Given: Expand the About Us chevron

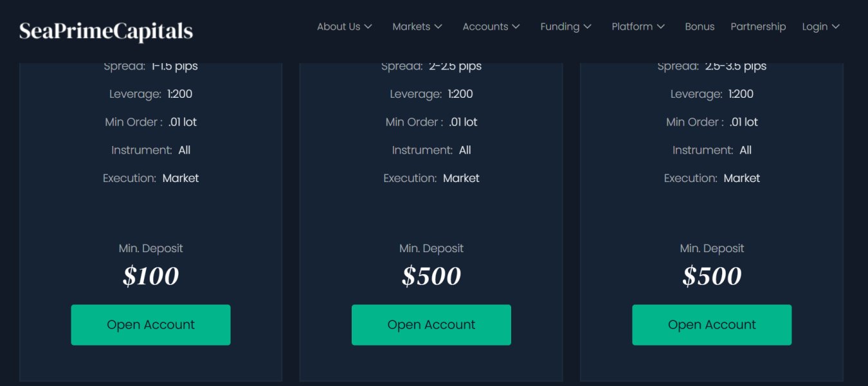Looking at the screenshot, I should coord(368,27).
